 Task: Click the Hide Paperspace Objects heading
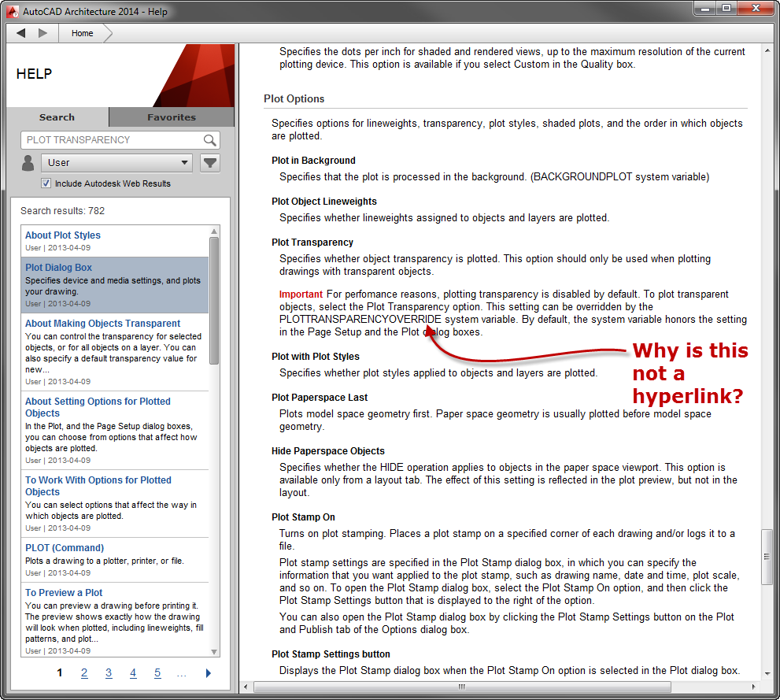pyautogui.click(x=328, y=451)
